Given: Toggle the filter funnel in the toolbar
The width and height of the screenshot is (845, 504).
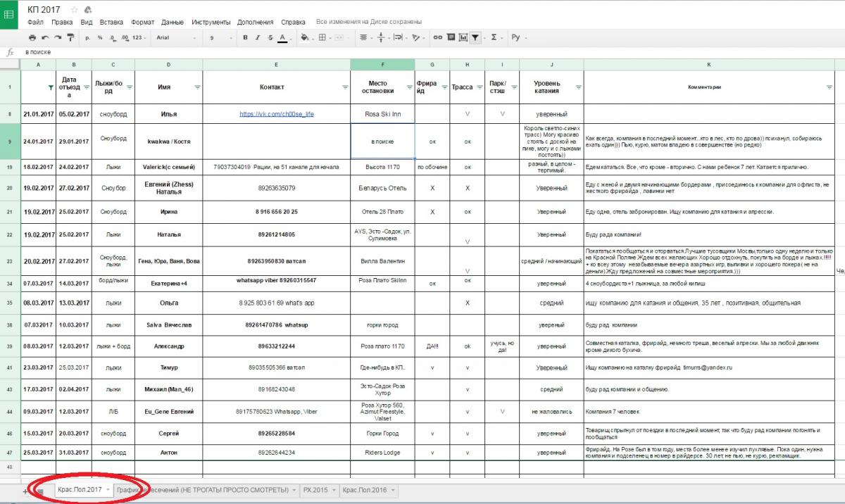Looking at the screenshot, I should click(475, 37).
